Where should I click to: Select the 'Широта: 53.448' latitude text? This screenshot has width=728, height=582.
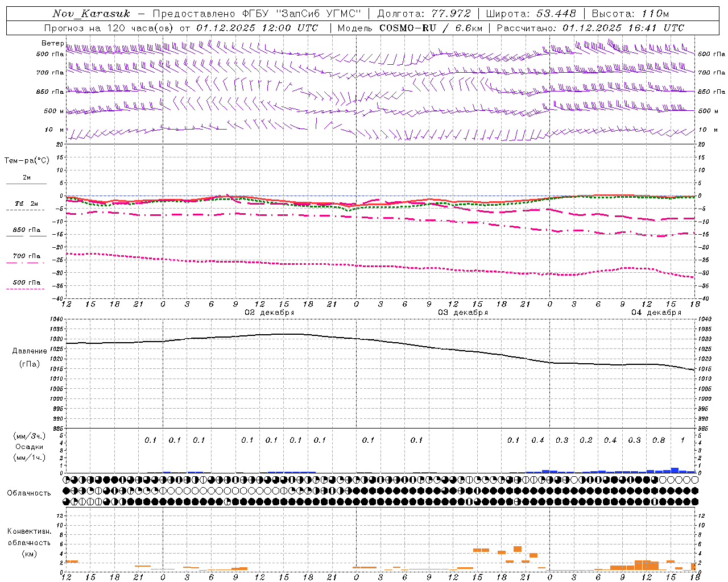[531, 14]
